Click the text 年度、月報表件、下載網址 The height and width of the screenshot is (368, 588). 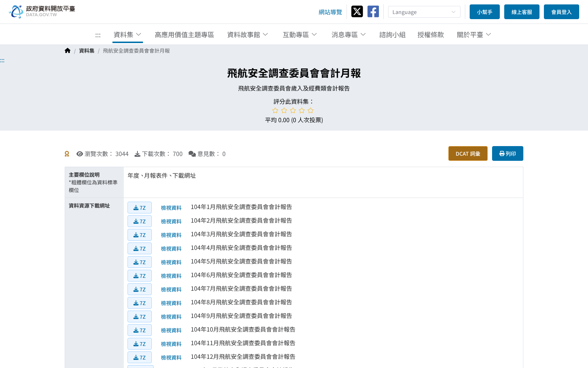coord(162,176)
